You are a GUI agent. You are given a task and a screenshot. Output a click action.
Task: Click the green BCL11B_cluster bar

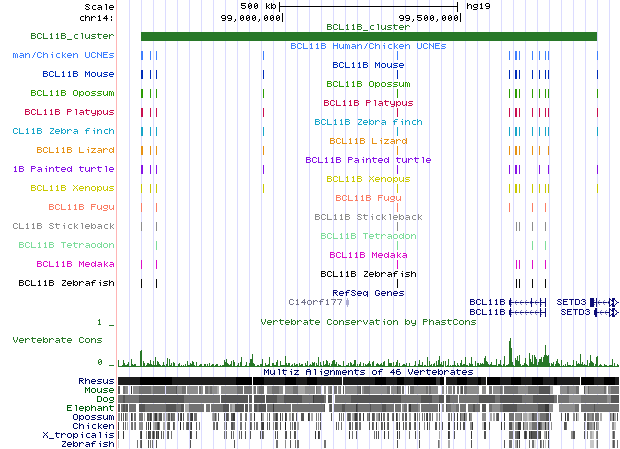pos(368,37)
